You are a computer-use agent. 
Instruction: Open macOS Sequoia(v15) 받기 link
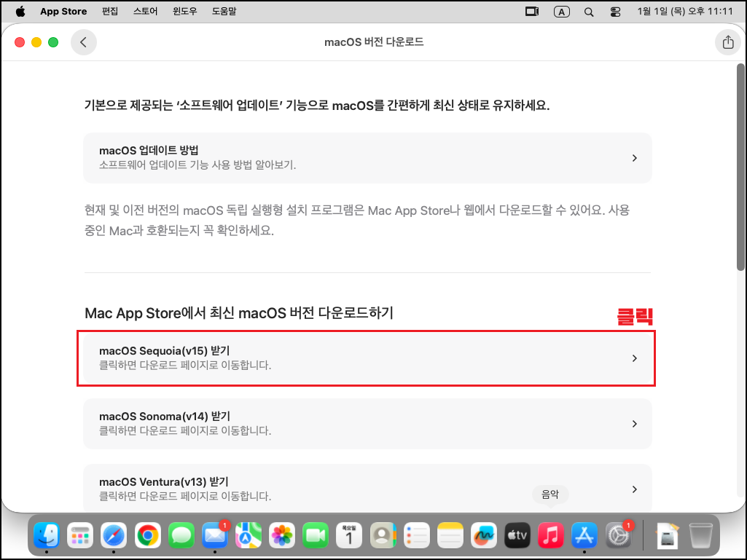coord(367,358)
